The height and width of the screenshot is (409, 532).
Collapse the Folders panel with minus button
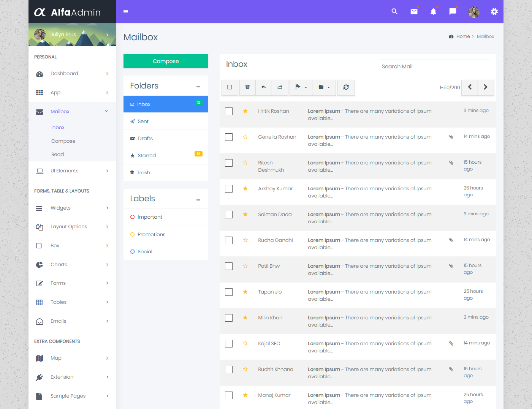click(198, 87)
